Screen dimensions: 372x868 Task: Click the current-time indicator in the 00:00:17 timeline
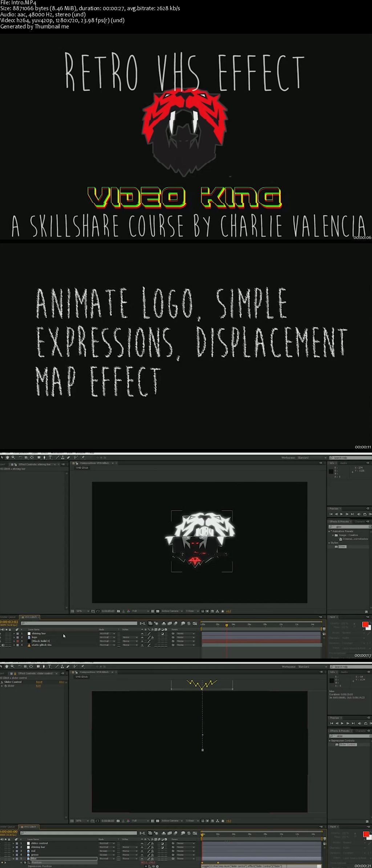click(227, 625)
